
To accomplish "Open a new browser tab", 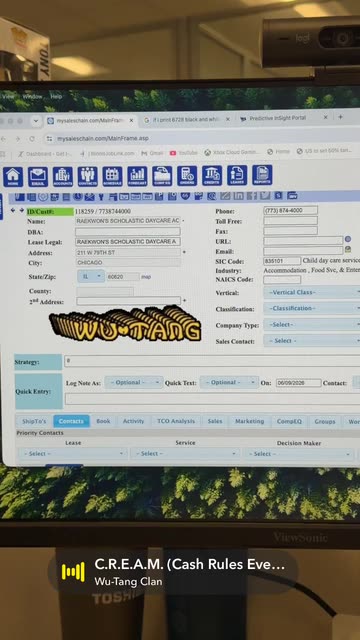I will [340, 117].
